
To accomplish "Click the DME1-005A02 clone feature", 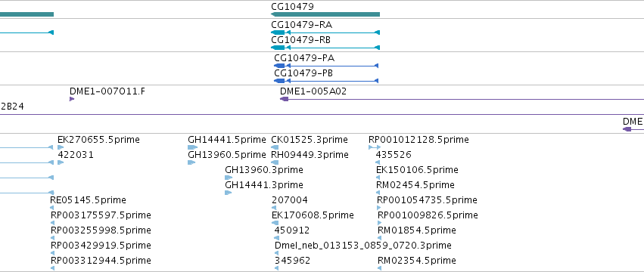I will click(462, 99).
